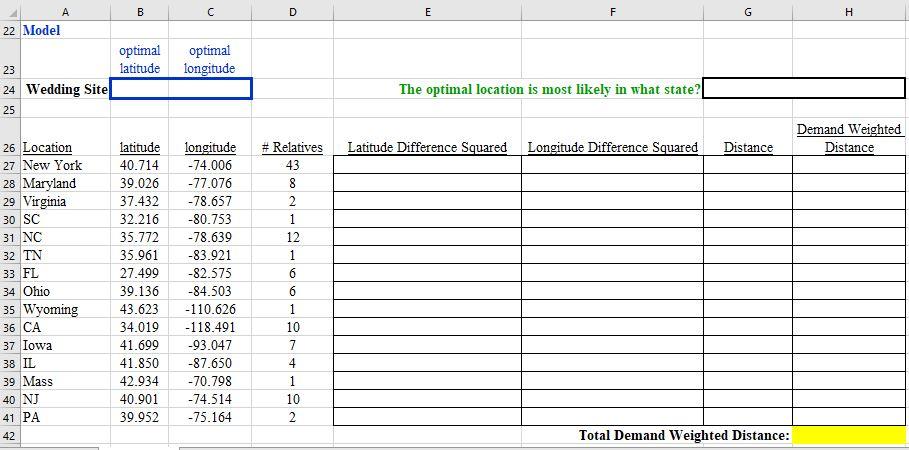Select New York latitude difference squared cell

click(x=427, y=165)
